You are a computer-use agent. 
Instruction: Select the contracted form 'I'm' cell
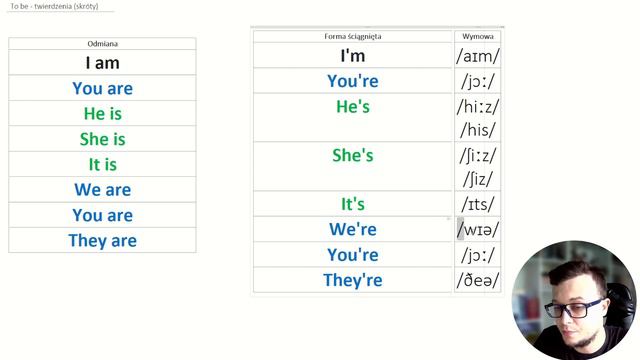[353, 56]
